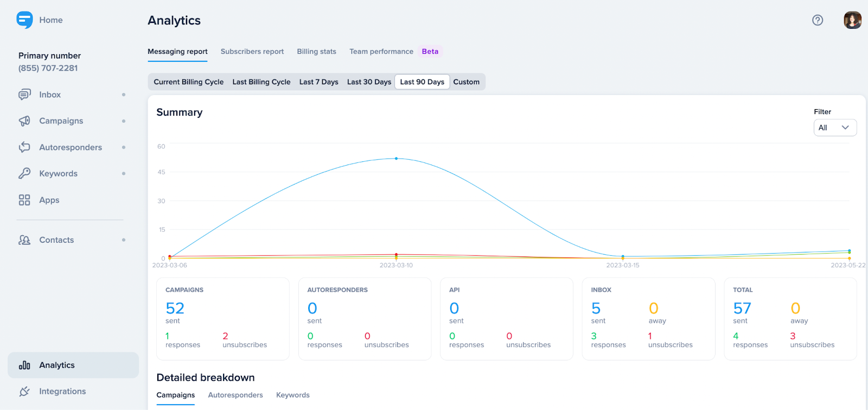868x410 pixels.
Task: Switch to Current Billing Cycle range
Action: [x=188, y=82]
